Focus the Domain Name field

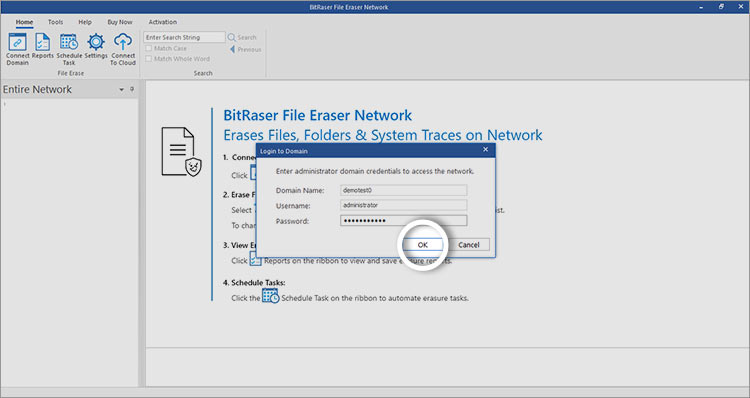coord(403,190)
